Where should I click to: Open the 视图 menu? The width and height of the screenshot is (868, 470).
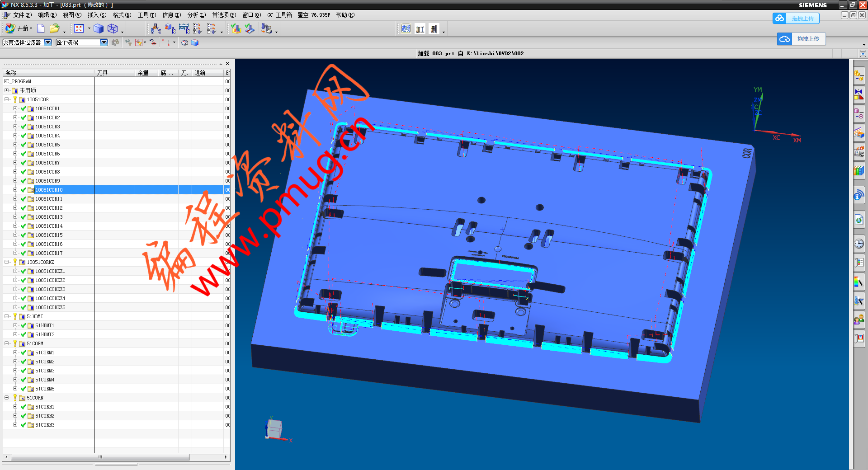(x=72, y=15)
